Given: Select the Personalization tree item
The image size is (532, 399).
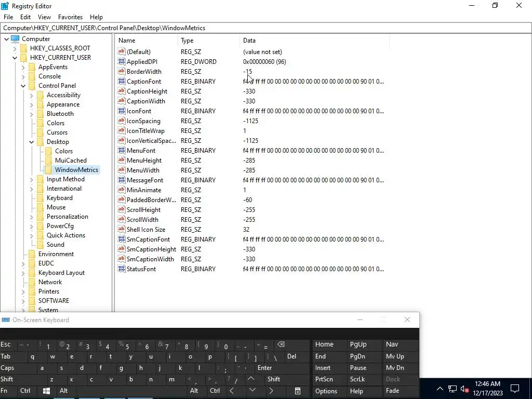Looking at the screenshot, I should 68,217.
